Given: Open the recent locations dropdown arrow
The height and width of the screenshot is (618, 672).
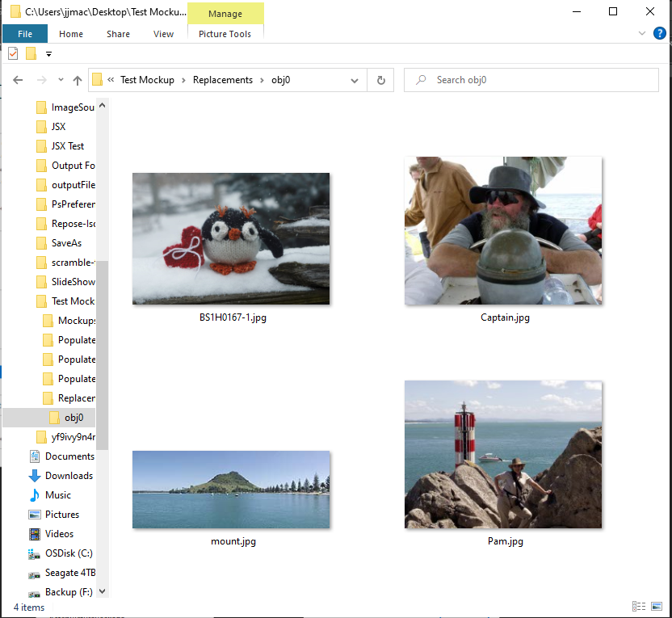Looking at the screenshot, I should 61,80.
